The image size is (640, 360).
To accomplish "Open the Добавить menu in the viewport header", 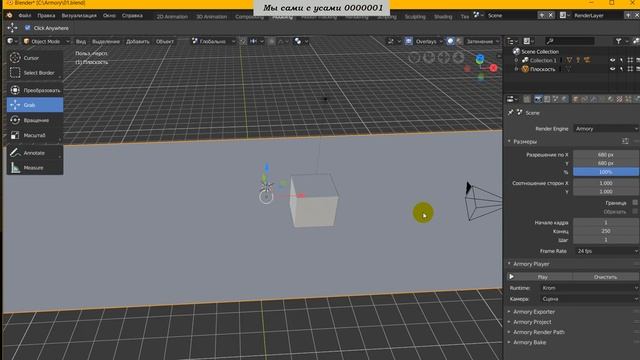I will tap(138, 41).
